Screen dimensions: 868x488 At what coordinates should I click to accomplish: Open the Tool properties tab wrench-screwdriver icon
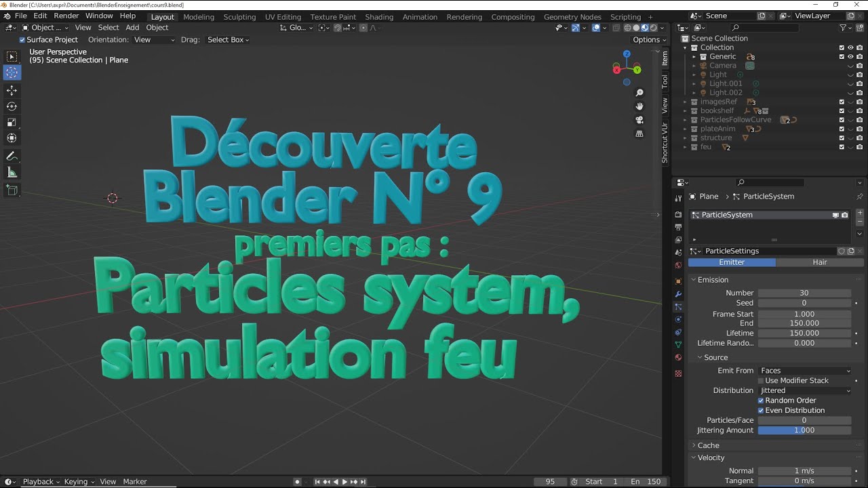click(678, 199)
